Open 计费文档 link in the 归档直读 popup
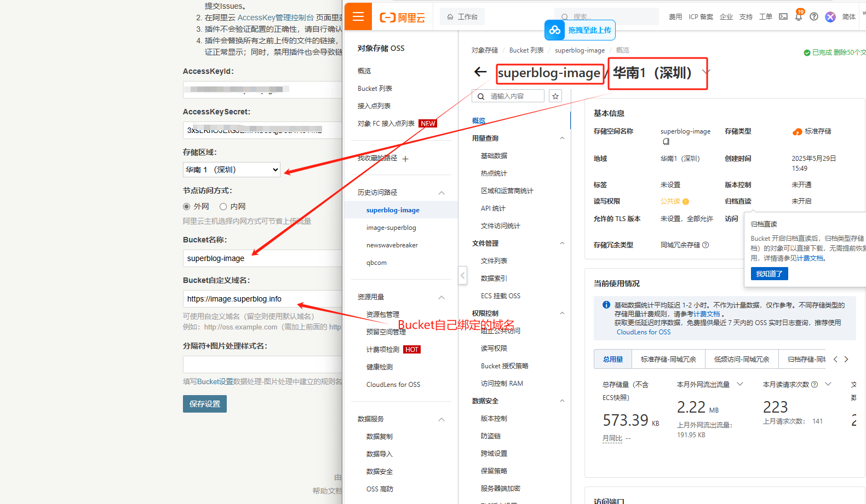The image size is (866, 504). click(810, 258)
